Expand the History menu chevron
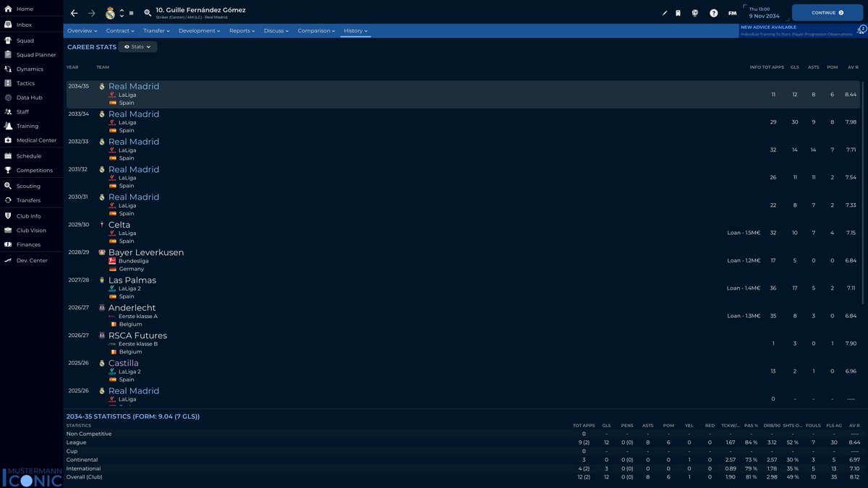The width and height of the screenshot is (868, 488). (x=365, y=30)
